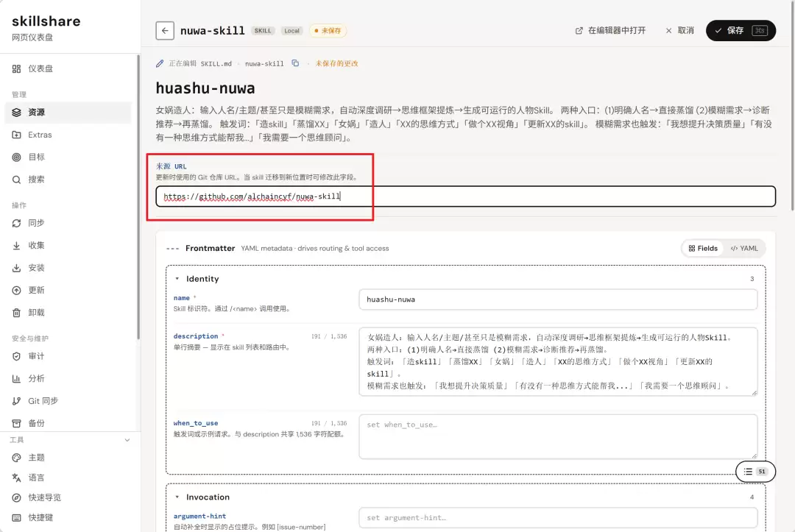The height and width of the screenshot is (532, 795).
Task: Collapse the Invocation section
Action: 177,497
